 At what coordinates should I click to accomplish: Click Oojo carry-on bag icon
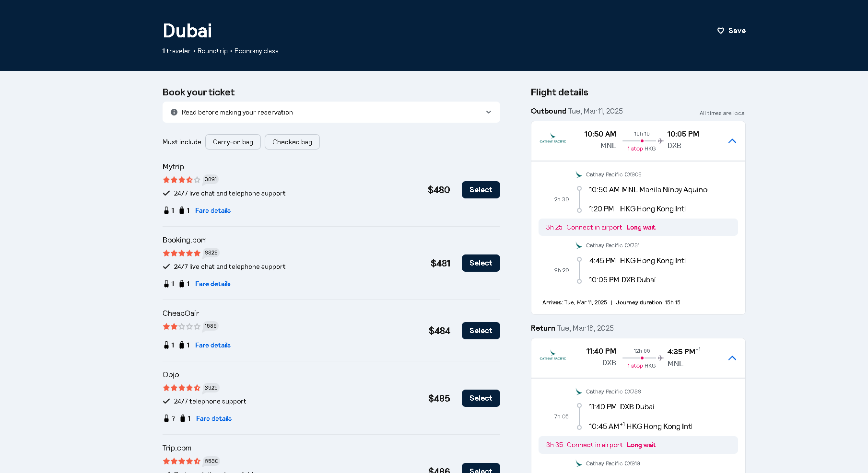[x=166, y=418]
